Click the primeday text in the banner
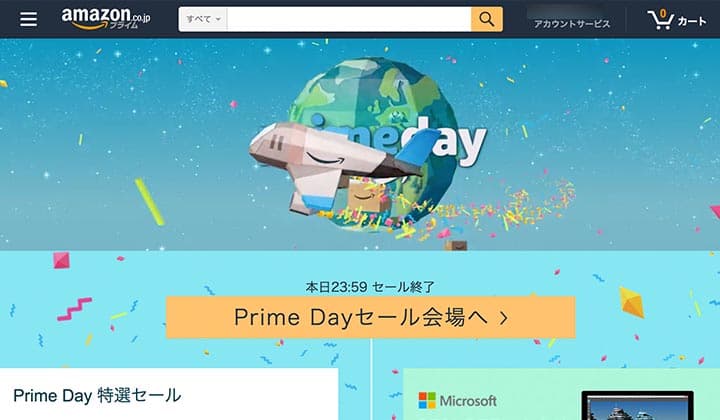The width and height of the screenshot is (720, 420). click(399, 140)
